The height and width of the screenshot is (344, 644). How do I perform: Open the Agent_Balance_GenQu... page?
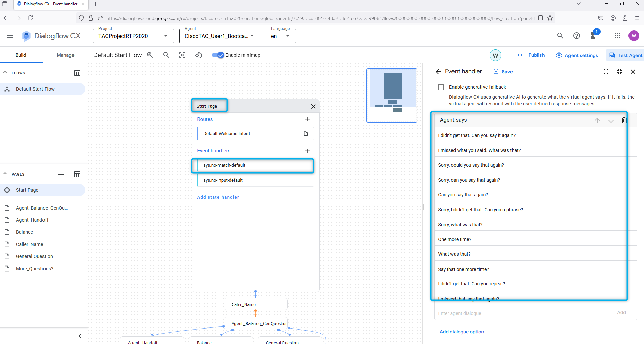click(42, 208)
